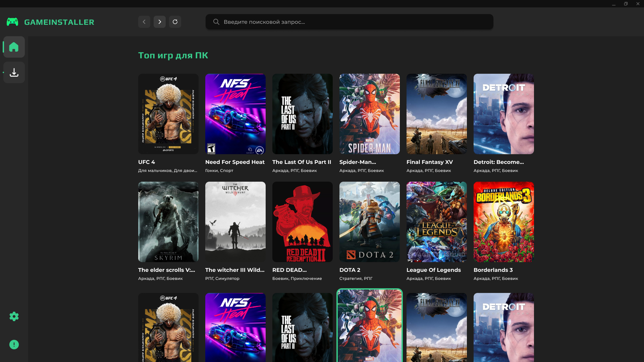Click the 'League Of Legends' title
The image size is (644, 362).
click(x=434, y=270)
